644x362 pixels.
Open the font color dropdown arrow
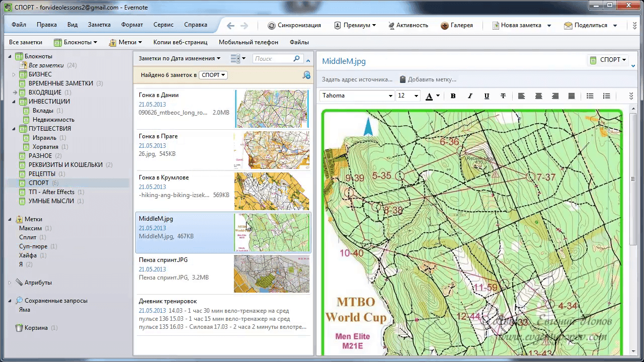coord(438,96)
